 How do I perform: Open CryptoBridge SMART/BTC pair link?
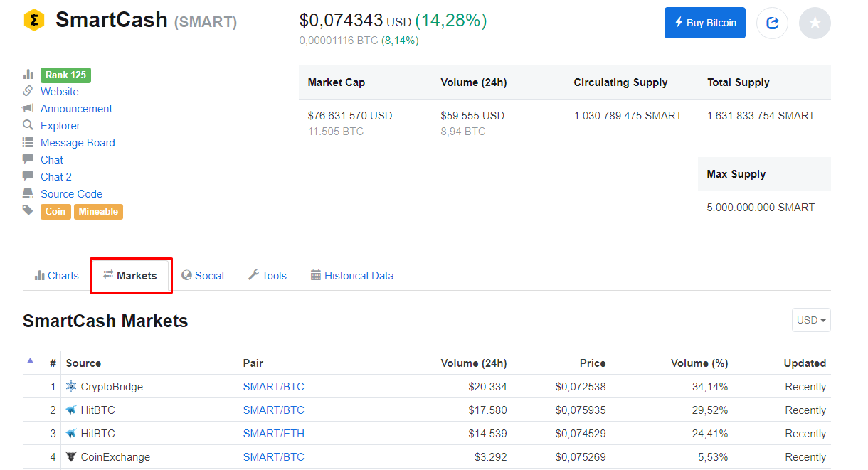point(273,387)
